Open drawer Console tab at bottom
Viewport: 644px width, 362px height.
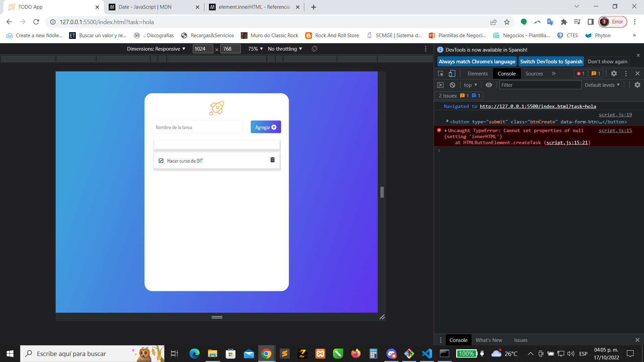(458, 340)
